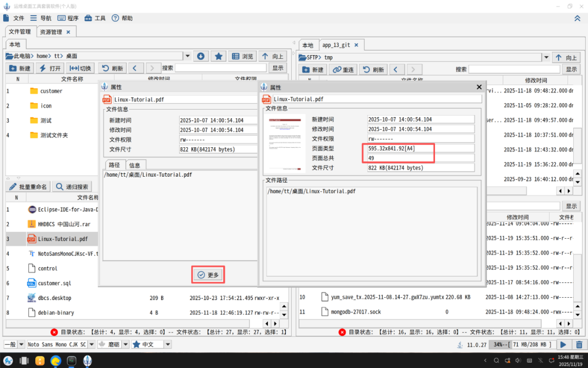Viewport: 588px width, 368px height.
Task: Refresh SFTP pane with 刷新
Action: pyautogui.click(x=373, y=69)
